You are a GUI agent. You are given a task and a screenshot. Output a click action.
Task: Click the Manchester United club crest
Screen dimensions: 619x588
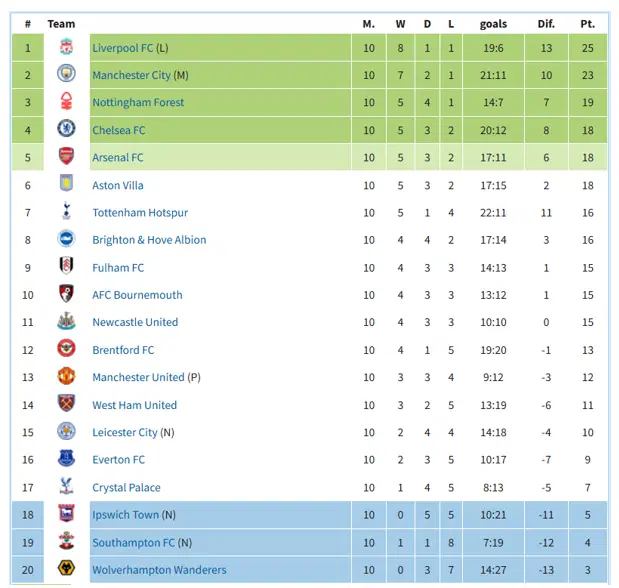click(66, 376)
